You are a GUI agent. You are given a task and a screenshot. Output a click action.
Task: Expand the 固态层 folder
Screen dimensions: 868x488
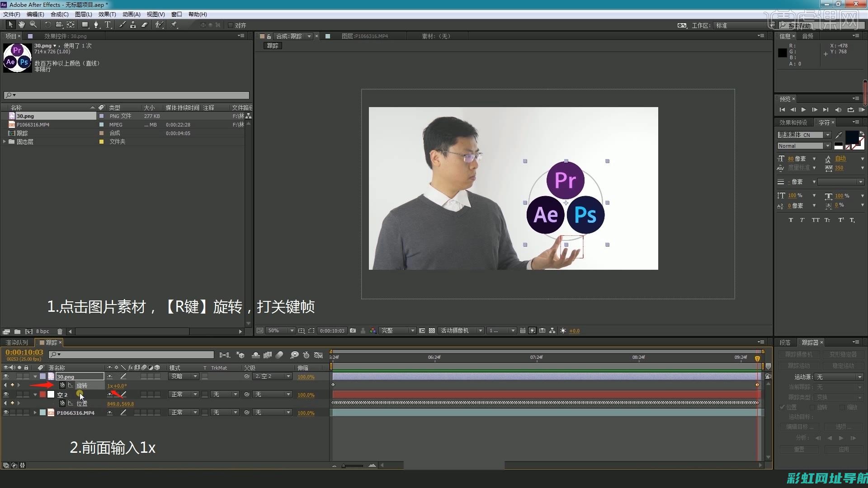(x=5, y=141)
